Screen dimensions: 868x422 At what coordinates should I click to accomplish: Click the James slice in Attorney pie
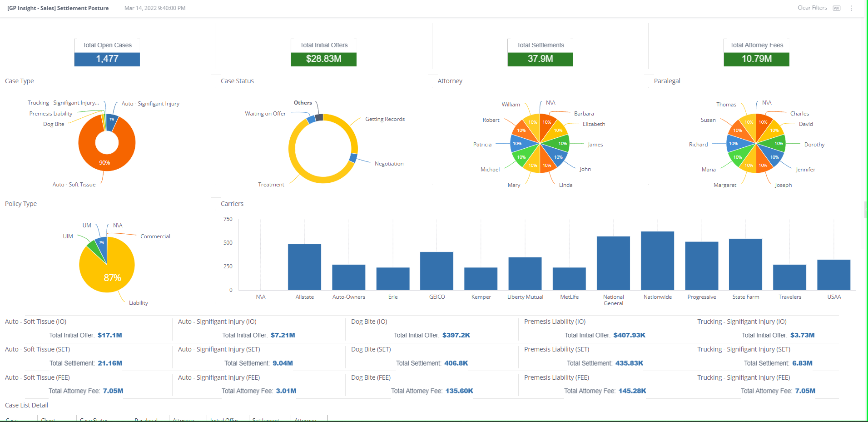(560, 144)
